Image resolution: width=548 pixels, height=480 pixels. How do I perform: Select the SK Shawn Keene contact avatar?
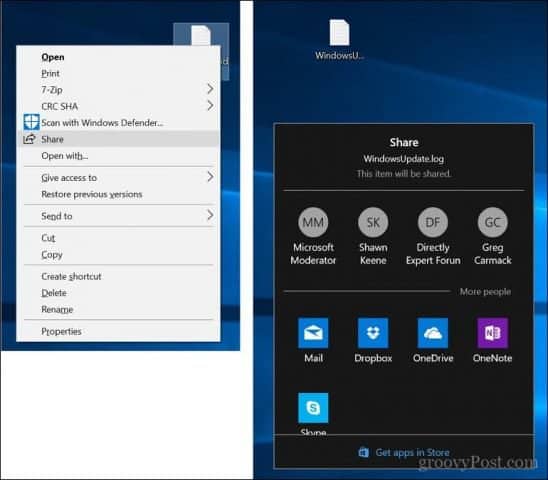pos(373,222)
